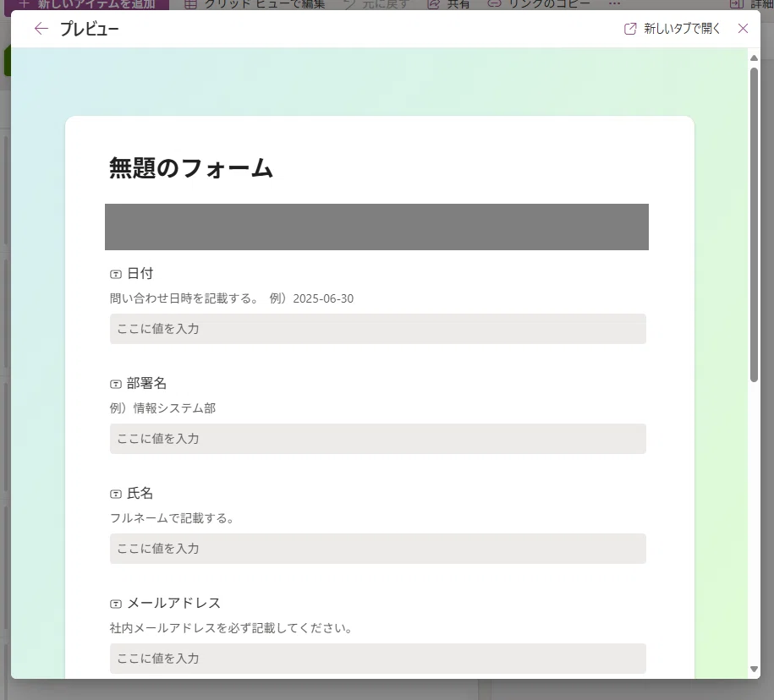Click the 元に戻す undo item in background toolbar
The width and height of the screenshot is (774, 700).
point(376,4)
